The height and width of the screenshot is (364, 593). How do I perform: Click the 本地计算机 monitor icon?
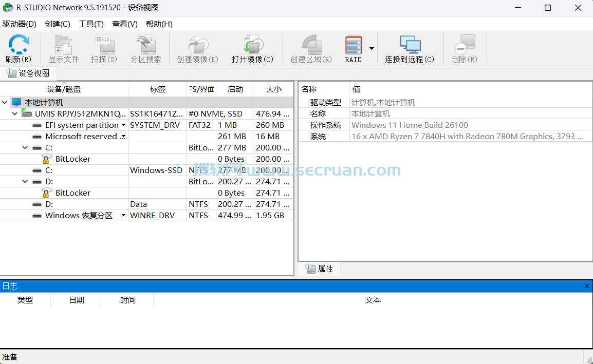[x=16, y=103]
